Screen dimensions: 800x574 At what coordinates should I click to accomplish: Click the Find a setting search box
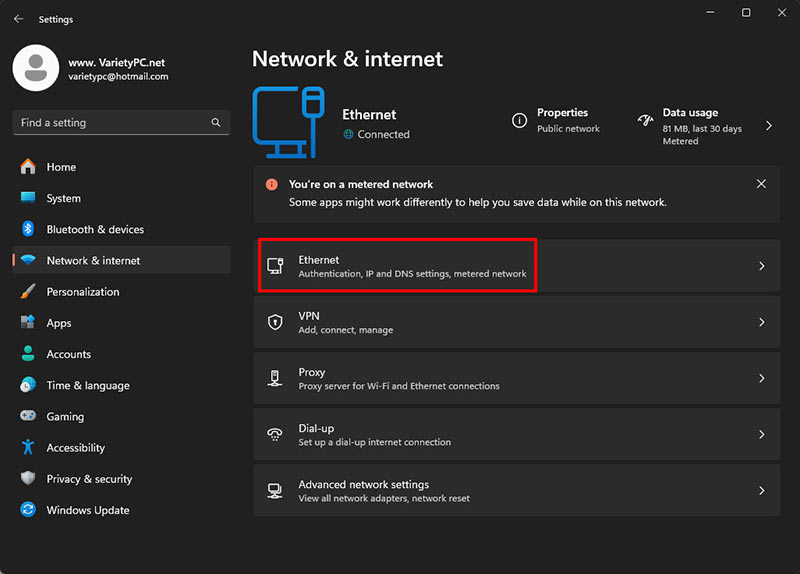point(121,122)
